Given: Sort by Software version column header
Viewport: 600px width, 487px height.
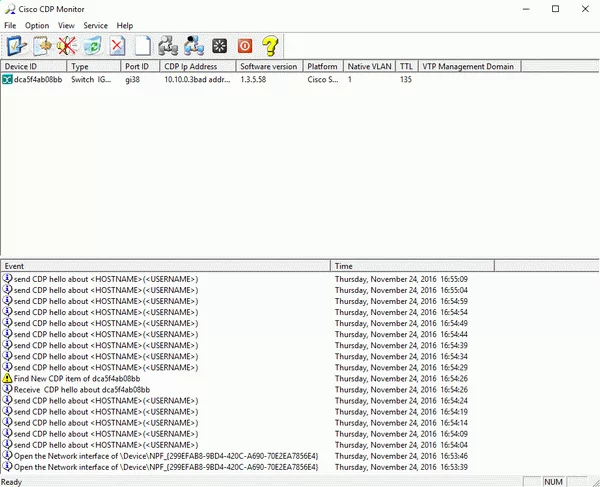Looking at the screenshot, I should click(269, 66).
